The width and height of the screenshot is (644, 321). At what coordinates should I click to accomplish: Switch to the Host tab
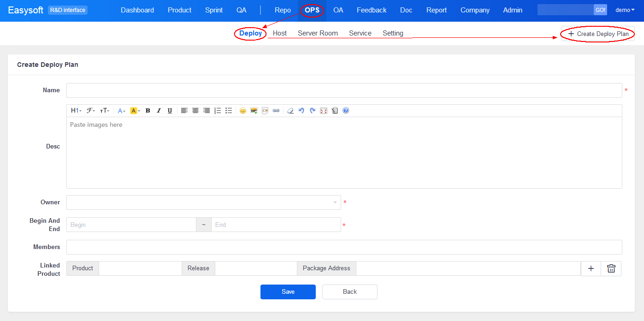(279, 33)
